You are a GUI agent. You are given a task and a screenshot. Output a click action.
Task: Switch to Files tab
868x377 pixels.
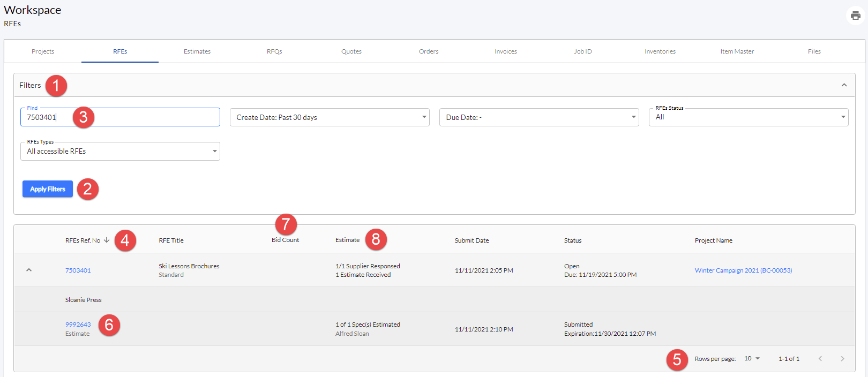point(814,51)
